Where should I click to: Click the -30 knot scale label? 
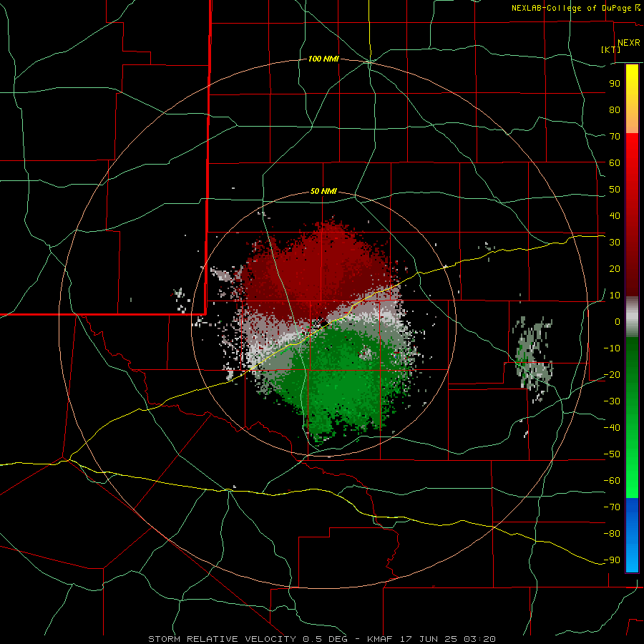pyautogui.click(x=612, y=401)
